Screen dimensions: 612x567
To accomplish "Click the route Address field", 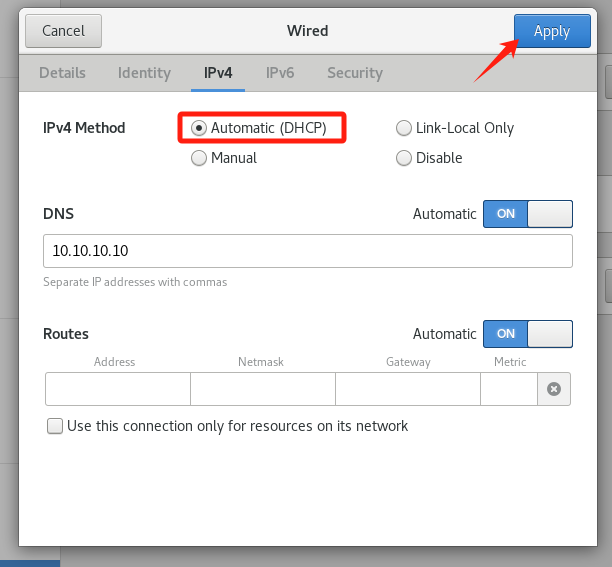I will pos(117,389).
